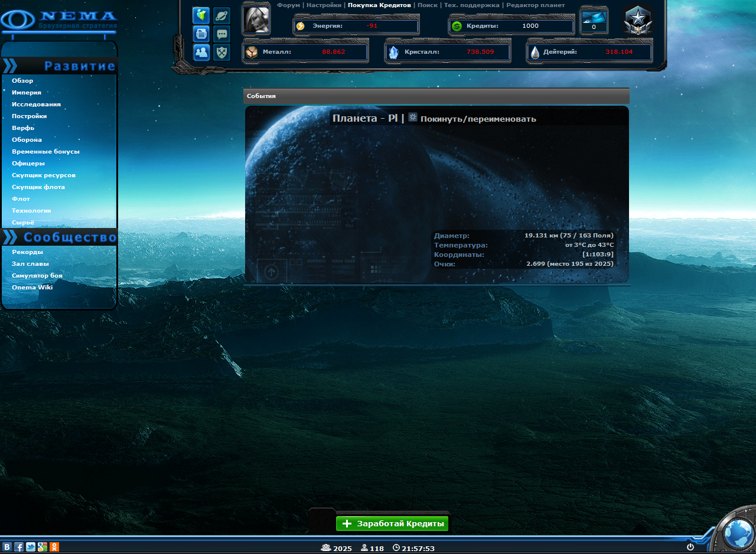Screen dimensions: 756x554
Task: Share via the Facebook icon
Action: point(19,547)
